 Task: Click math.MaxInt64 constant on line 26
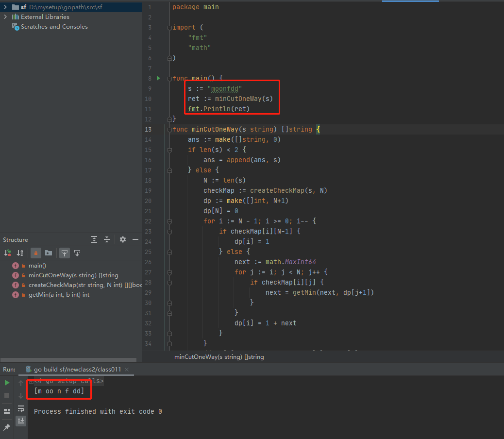(290, 262)
